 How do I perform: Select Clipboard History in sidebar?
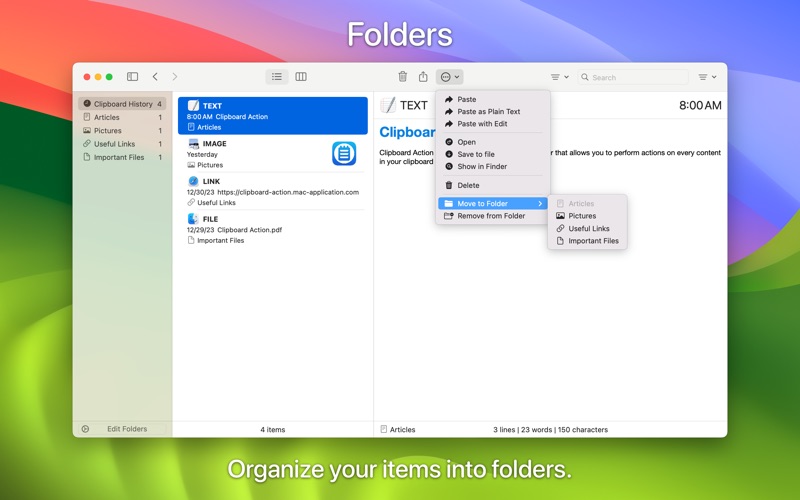122,104
